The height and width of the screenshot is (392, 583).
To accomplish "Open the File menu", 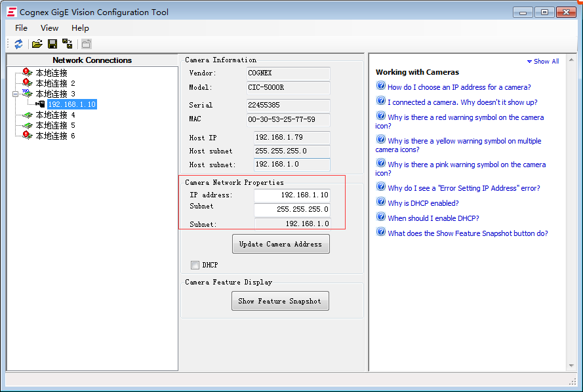I will (x=21, y=28).
